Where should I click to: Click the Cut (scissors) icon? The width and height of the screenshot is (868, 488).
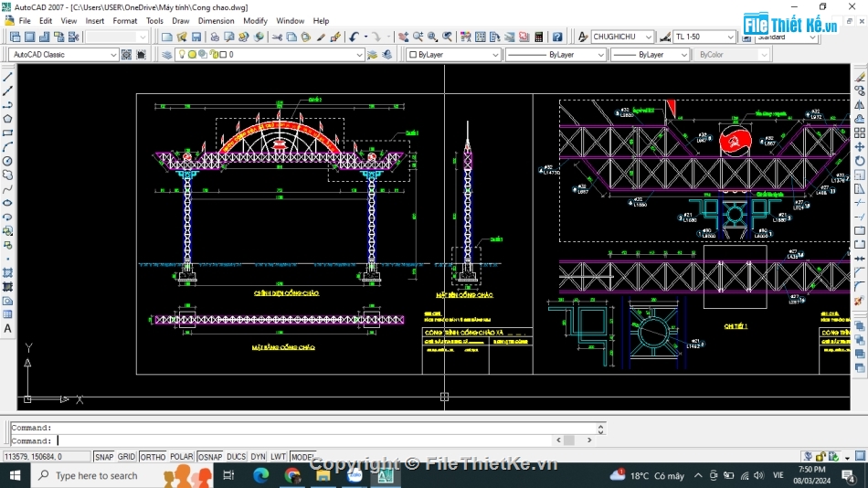pos(277,37)
